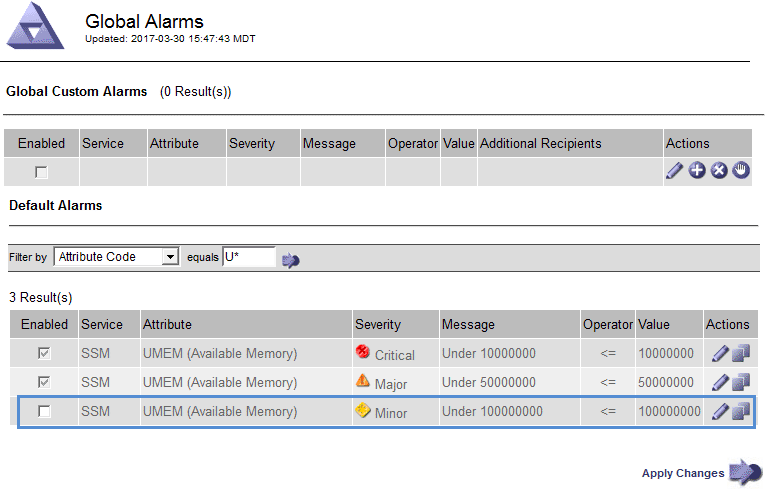
Task: Click the delete X icon in custom alarms
Action: tap(719, 171)
